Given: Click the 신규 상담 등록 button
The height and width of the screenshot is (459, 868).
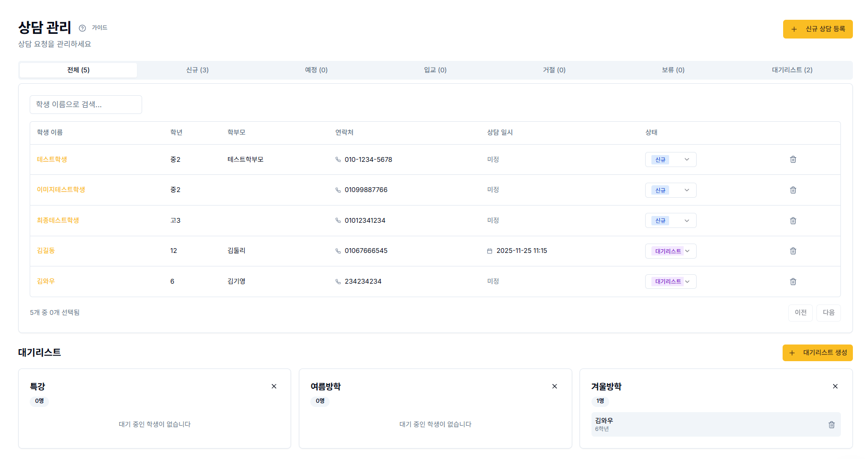Looking at the screenshot, I should 817,29.
